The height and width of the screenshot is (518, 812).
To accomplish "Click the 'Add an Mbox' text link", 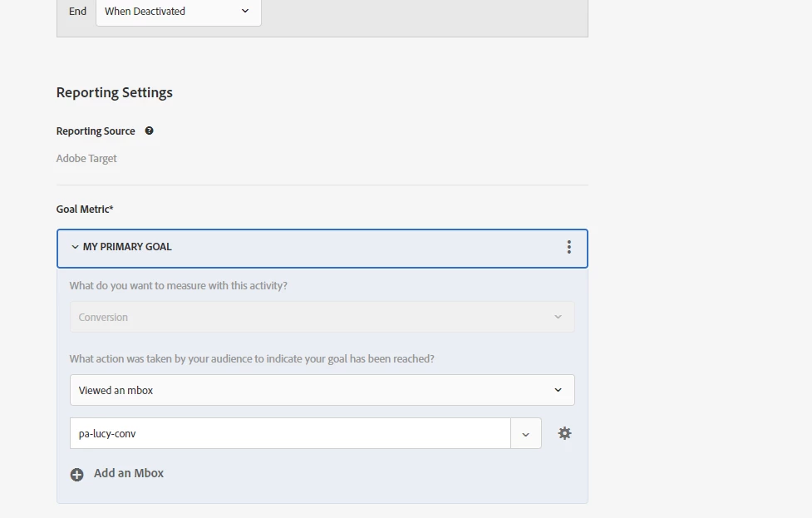I will (129, 473).
